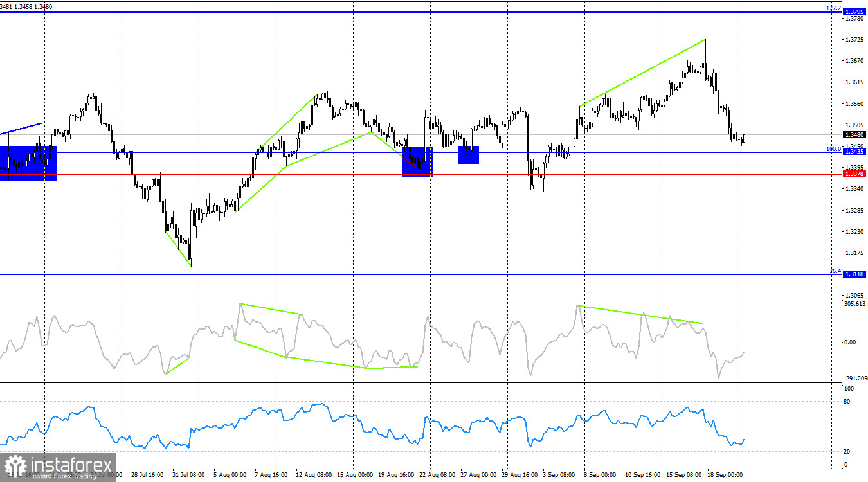Click the blue horizontal line at 1.3795

tap(420, 12)
